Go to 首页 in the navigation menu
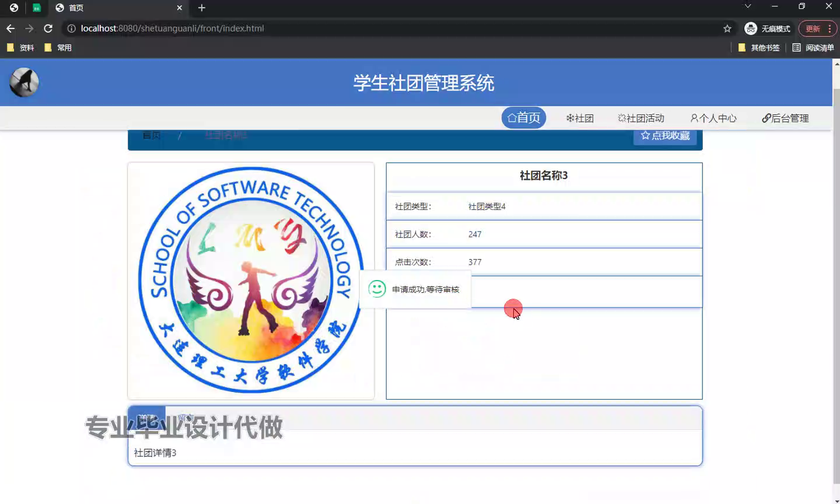This screenshot has height=504, width=840. 524,118
